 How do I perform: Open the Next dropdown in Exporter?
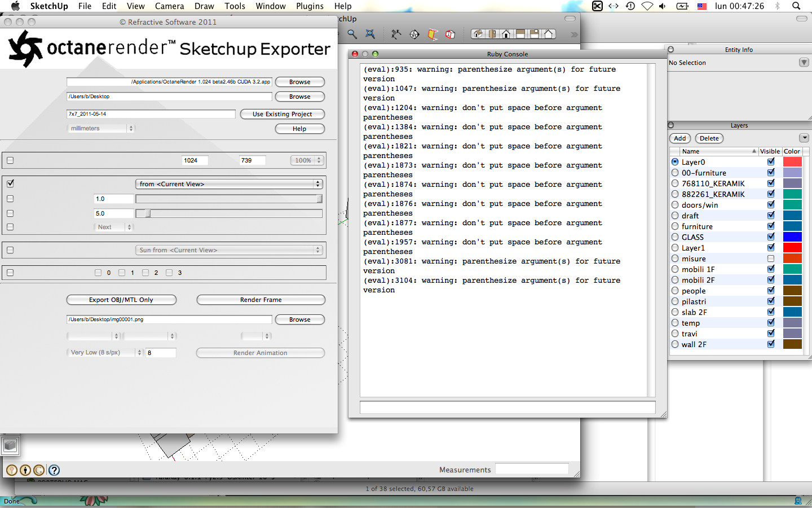113,227
